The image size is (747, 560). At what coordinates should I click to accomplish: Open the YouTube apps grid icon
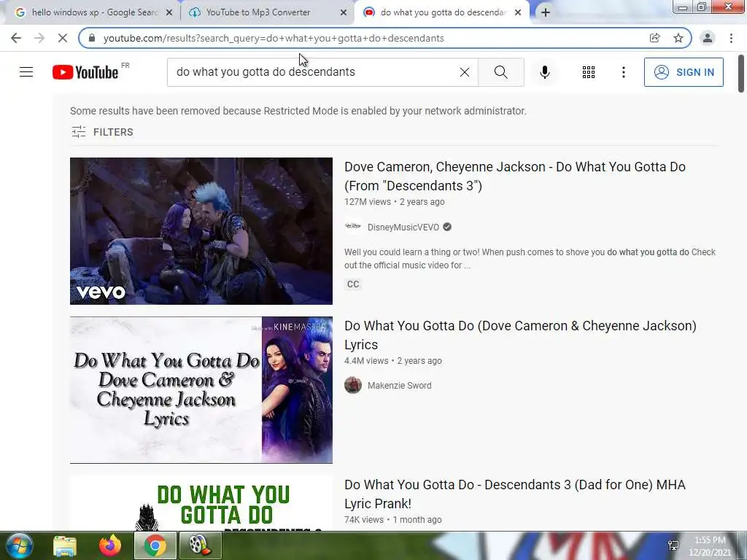589,72
